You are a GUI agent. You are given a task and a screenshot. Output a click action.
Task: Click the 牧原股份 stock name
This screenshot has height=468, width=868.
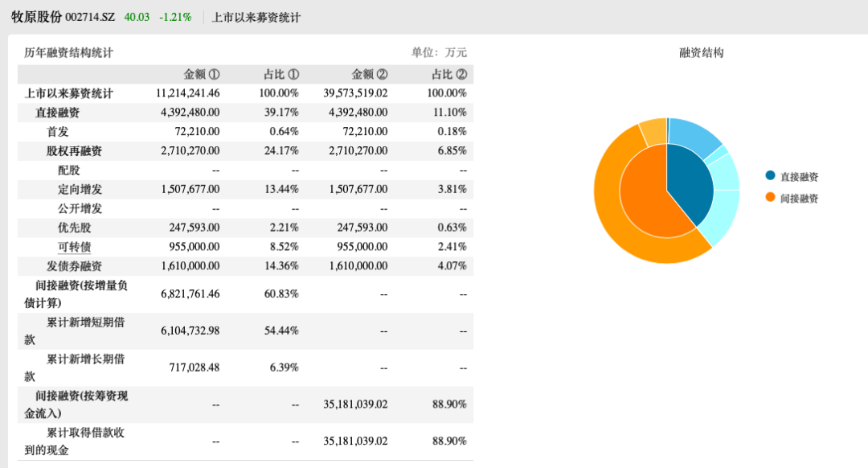click(35, 17)
